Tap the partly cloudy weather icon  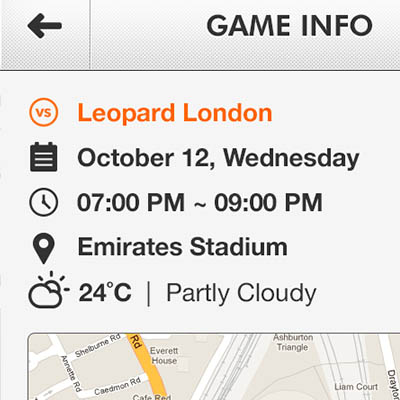coord(49,290)
